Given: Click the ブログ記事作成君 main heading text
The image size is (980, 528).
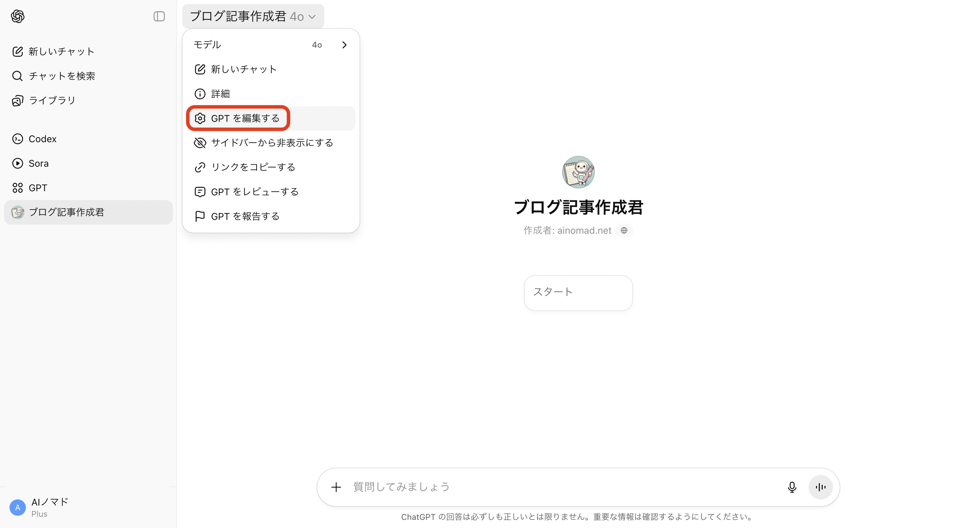Looking at the screenshot, I should [578, 207].
